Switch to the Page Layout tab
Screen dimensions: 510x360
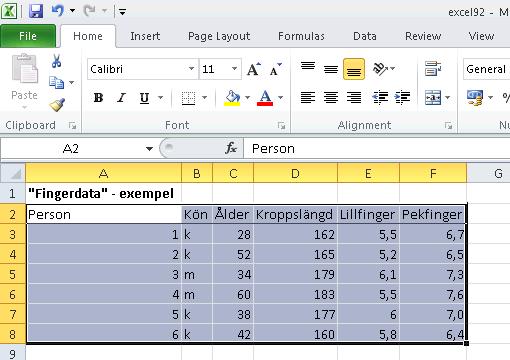(219, 36)
